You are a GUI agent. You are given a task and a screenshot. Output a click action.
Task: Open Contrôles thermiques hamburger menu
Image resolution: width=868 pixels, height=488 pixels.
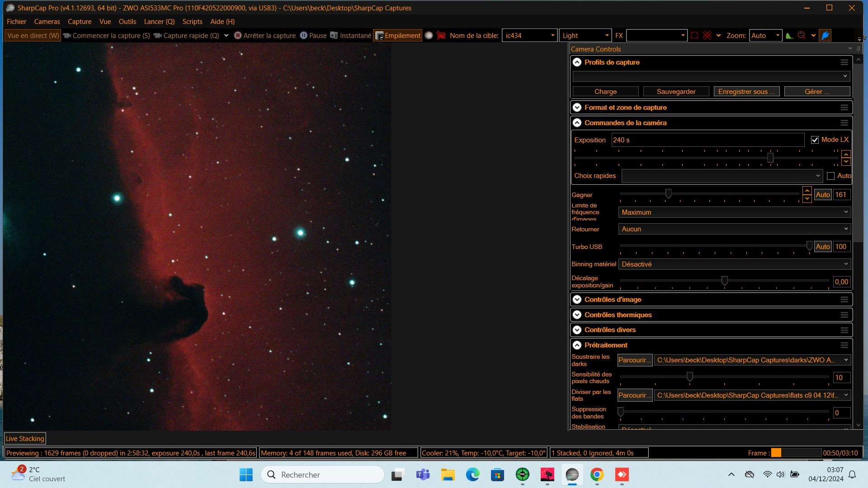coord(844,315)
